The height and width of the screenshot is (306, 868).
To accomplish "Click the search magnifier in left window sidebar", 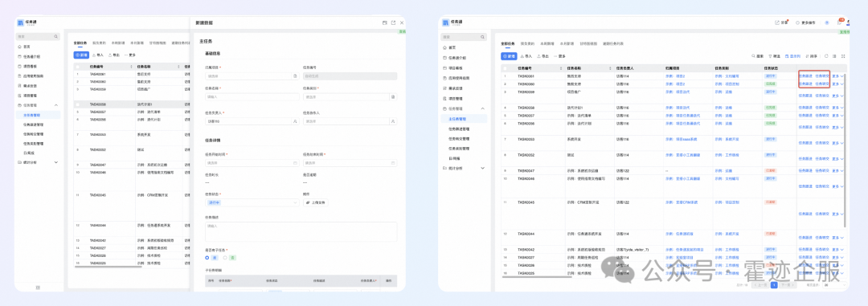I will (56, 36).
